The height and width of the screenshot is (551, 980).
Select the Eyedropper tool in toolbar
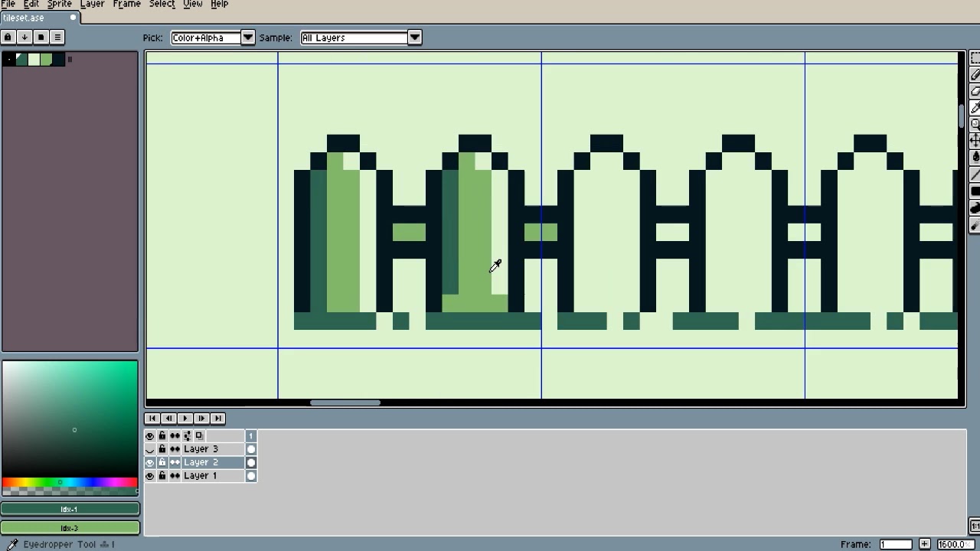[975, 108]
